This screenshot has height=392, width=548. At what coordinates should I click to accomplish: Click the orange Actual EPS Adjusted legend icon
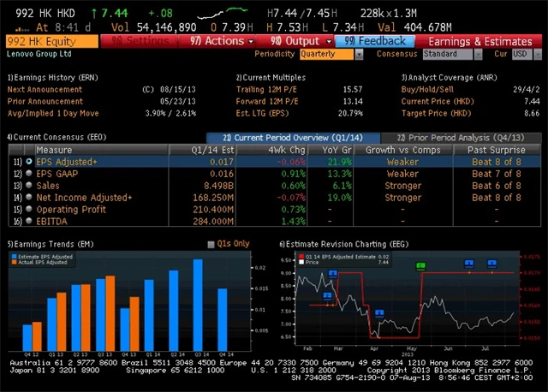pyautogui.click(x=14, y=261)
